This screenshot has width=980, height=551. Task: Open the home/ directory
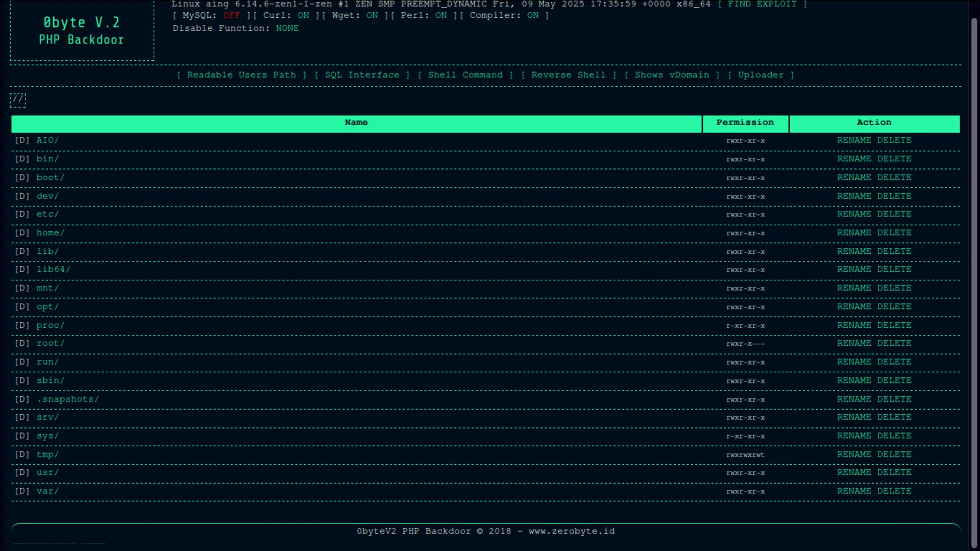[x=51, y=233]
